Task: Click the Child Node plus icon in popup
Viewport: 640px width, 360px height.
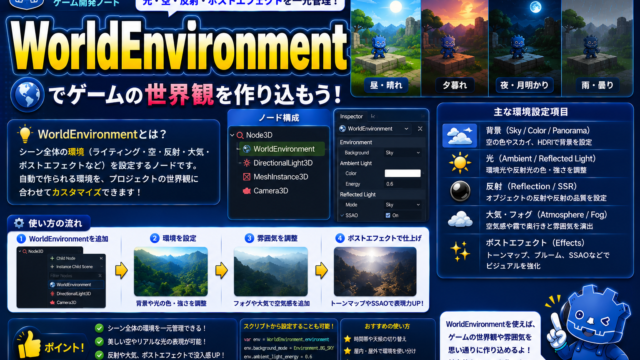Action: point(52,258)
